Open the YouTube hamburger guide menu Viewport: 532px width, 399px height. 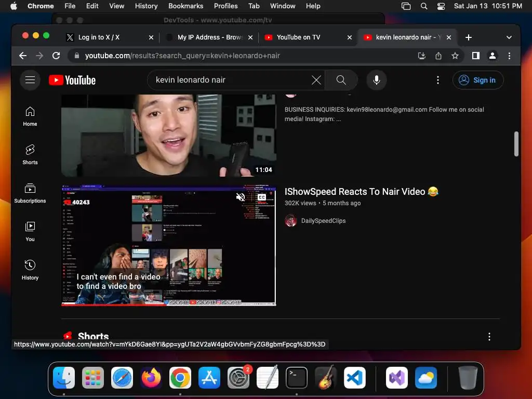tap(30, 79)
